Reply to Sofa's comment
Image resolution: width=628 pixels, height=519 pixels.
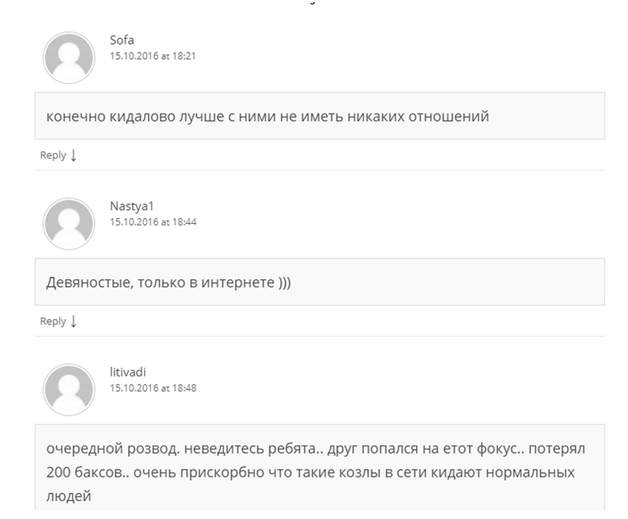[53, 155]
